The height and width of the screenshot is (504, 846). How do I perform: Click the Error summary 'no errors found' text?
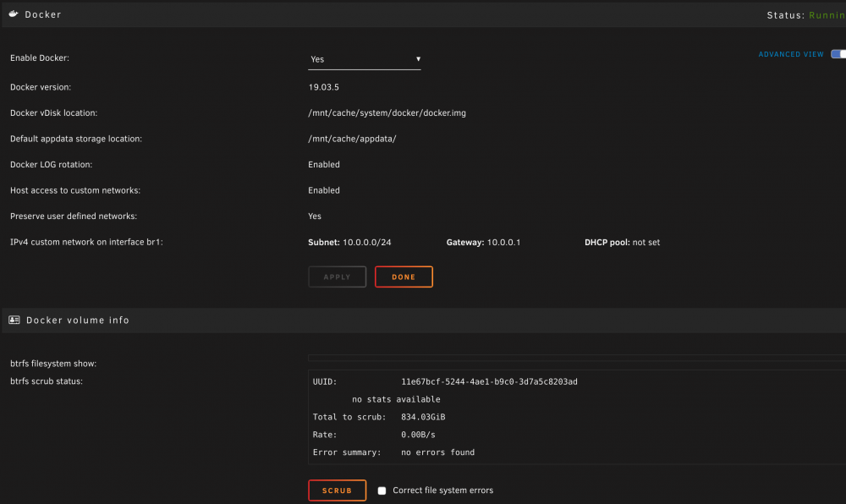coord(437,452)
